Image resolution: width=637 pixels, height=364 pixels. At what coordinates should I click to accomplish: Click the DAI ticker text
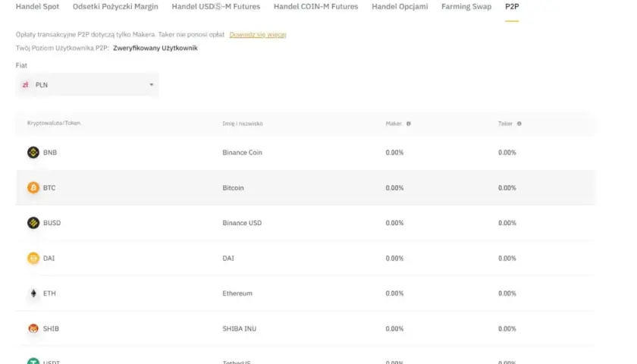49,258
